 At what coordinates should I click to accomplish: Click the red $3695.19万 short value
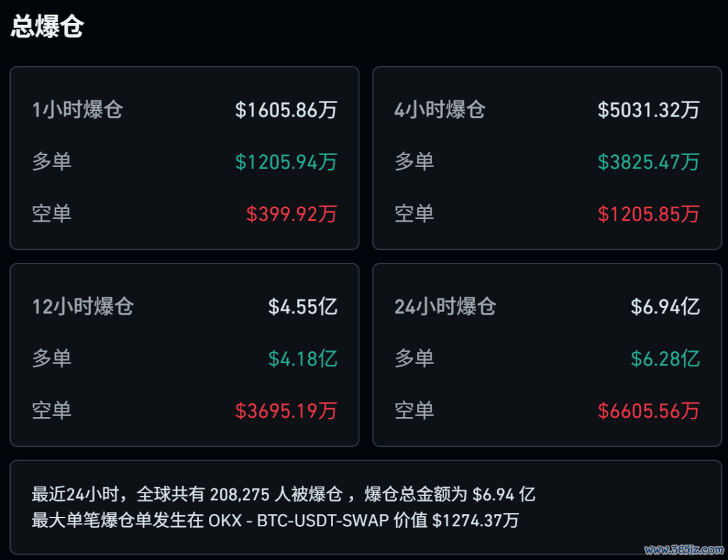[x=286, y=410]
